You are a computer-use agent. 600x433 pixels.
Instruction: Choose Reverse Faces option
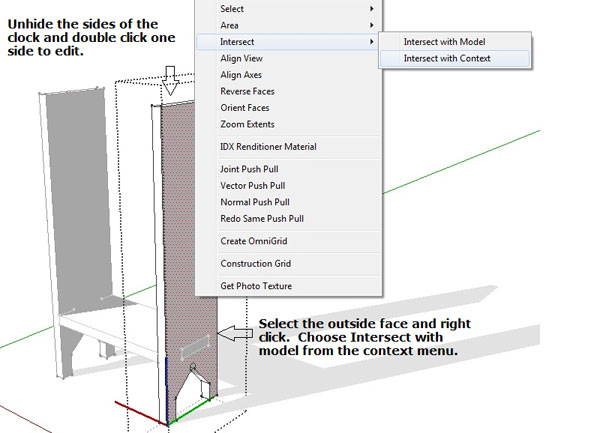click(x=246, y=91)
